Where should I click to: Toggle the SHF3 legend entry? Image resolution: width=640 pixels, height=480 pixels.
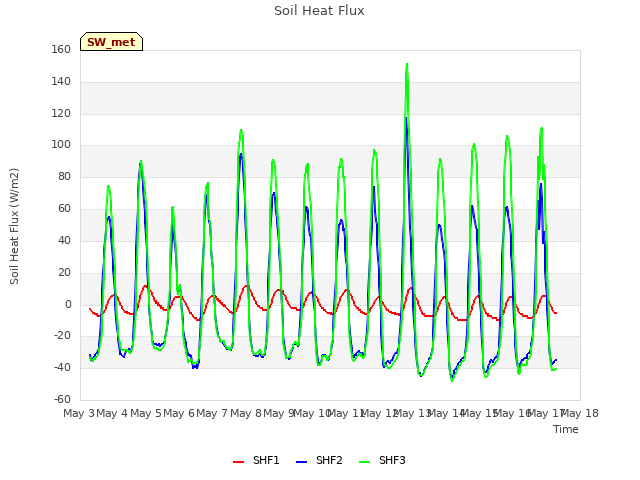point(382,460)
